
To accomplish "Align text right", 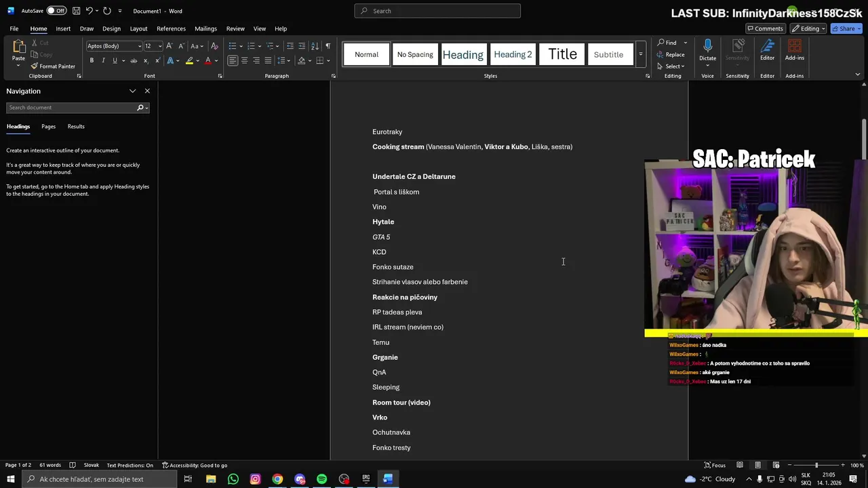I will click(256, 60).
